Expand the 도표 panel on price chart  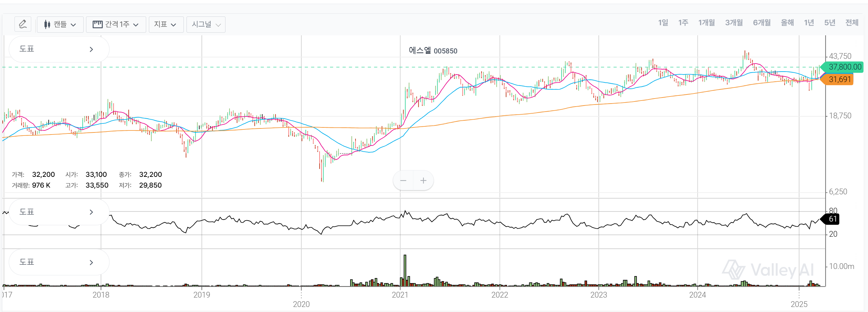pyautogui.click(x=58, y=49)
